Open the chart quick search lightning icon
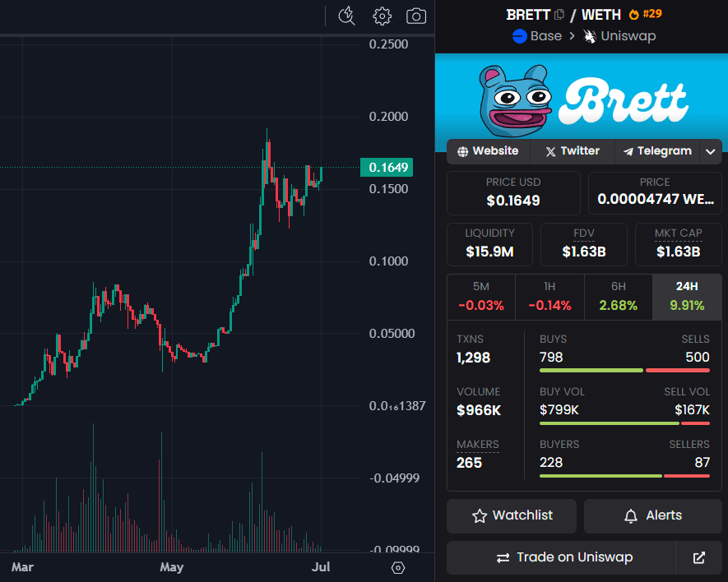728x582 pixels. [346, 16]
